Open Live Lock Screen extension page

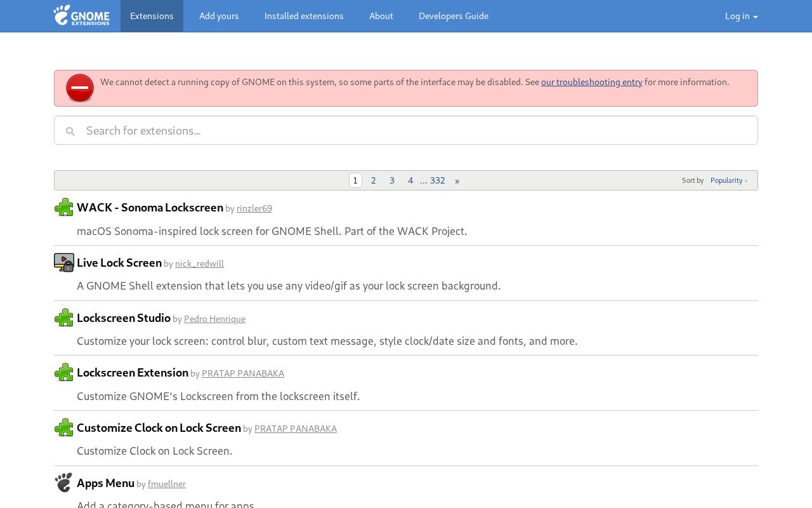(x=119, y=263)
